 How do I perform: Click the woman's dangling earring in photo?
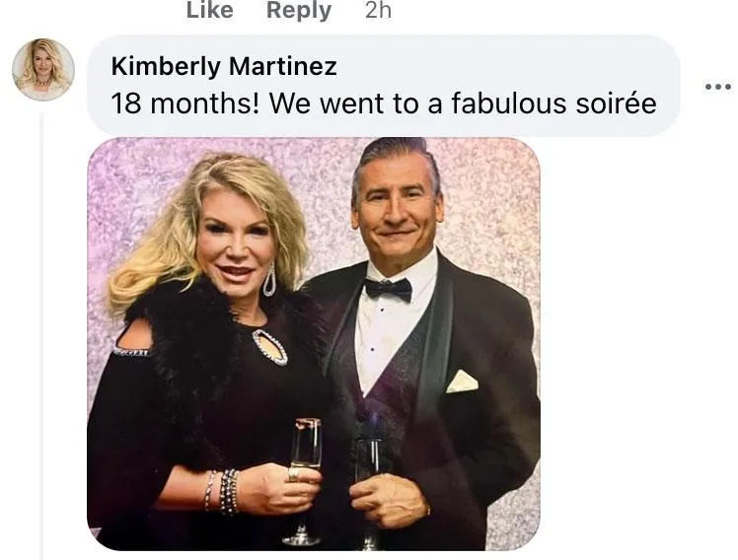[x=270, y=282]
